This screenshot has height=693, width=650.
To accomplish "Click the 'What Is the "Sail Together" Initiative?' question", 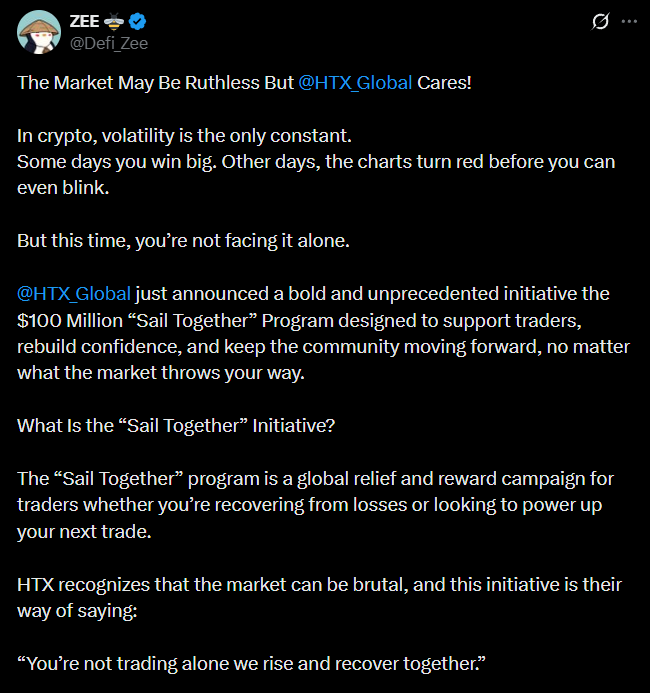I will tap(176, 425).
